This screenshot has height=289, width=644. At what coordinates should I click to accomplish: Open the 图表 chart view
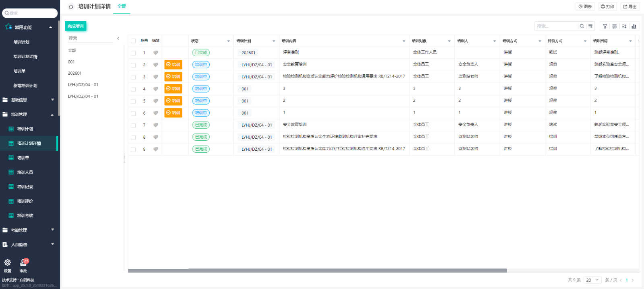(585, 6)
